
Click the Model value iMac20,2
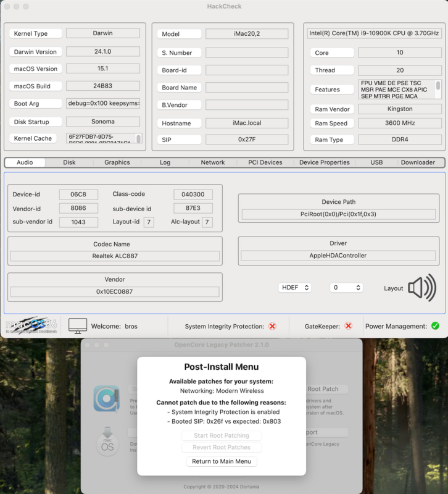(247, 34)
